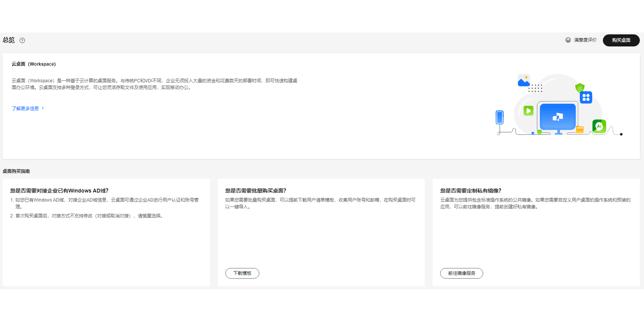Image resolution: width=644 pixels, height=322 pixels.
Task: Open the 了解更多信息 link
Action: point(25,108)
